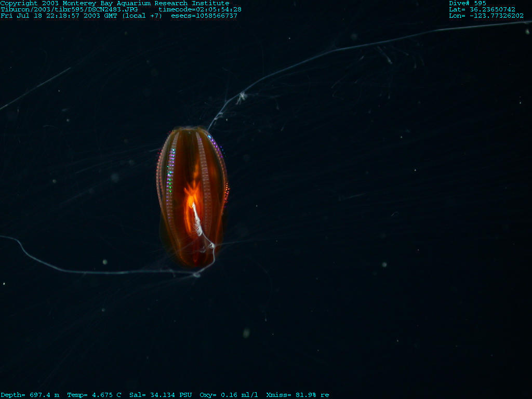Click the Dive# 595 label

pos(468,3)
